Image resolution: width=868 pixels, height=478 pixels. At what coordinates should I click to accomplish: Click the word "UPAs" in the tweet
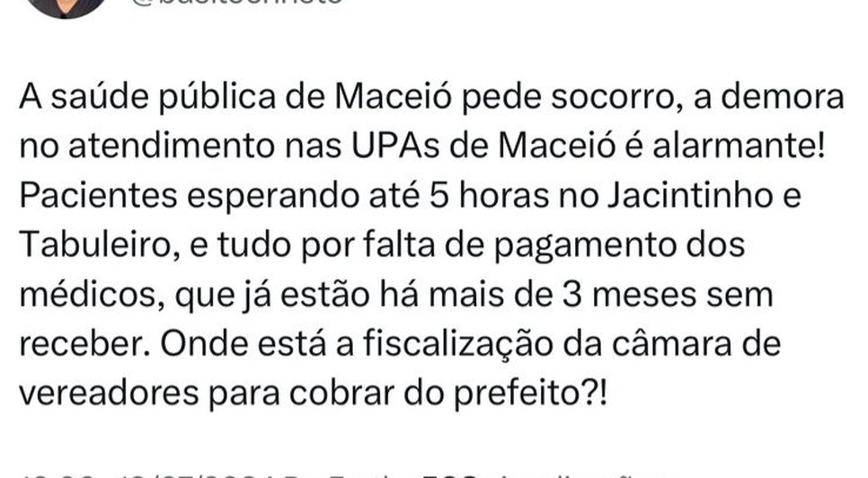pos(390,147)
